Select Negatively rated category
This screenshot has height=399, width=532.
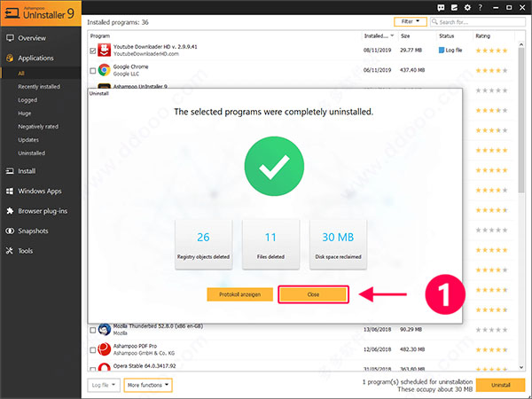click(38, 126)
